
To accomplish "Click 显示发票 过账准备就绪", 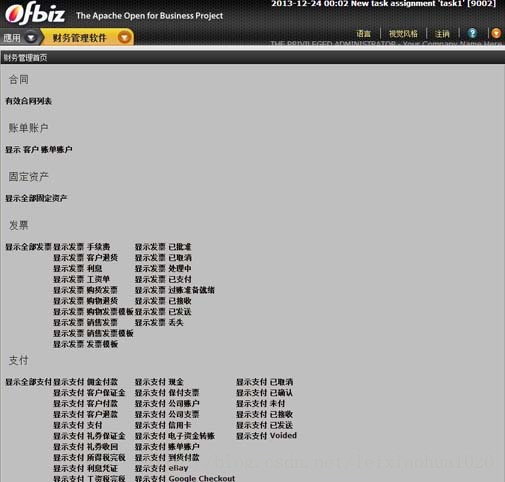I will coord(175,290).
